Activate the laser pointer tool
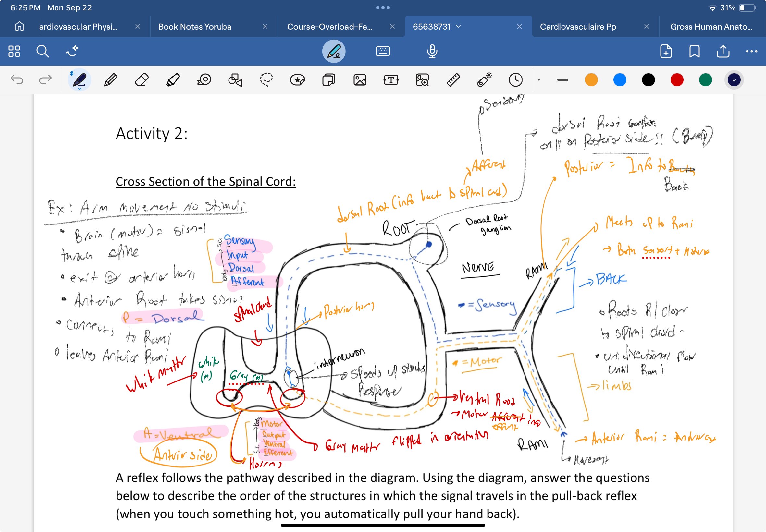The width and height of the screenshot is (766, 532). [484, 80]
